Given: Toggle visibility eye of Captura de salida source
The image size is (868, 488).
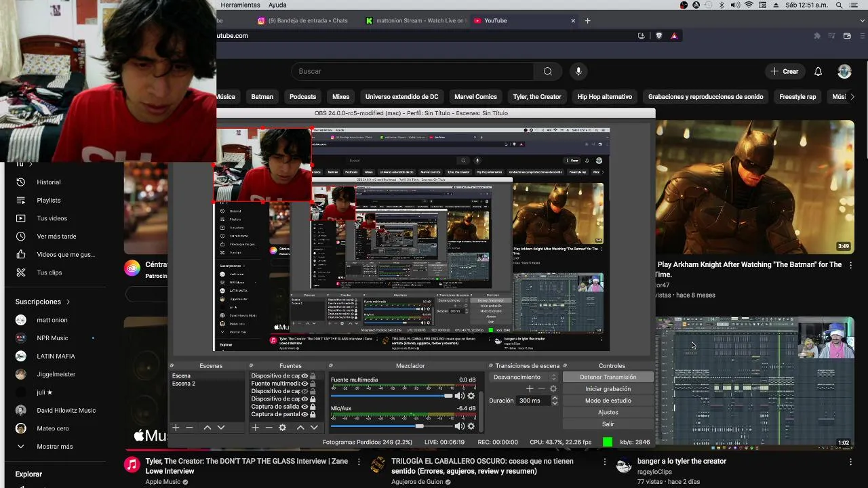Looking at the screenshot, I should coord(304,407).
